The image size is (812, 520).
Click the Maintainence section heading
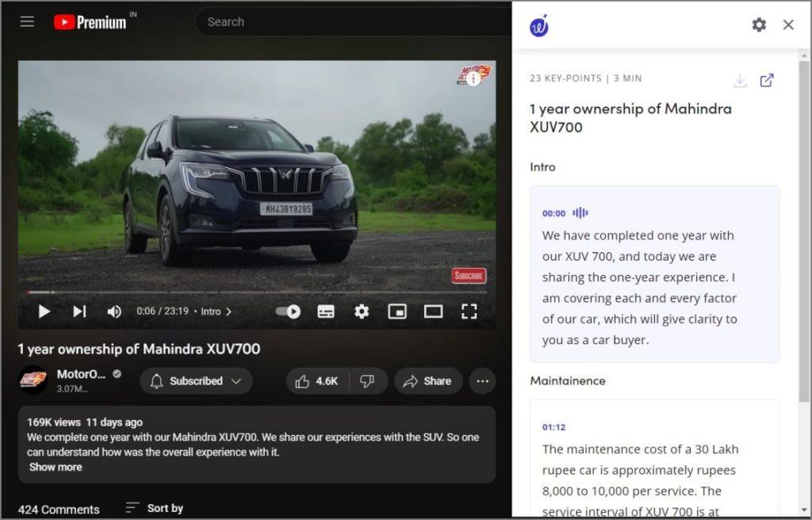point(568,380)
